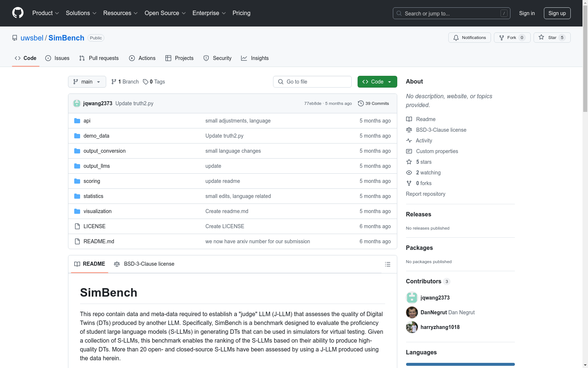Expand the Open Source menu
The image size is (588, 368).
click(165, 13)
